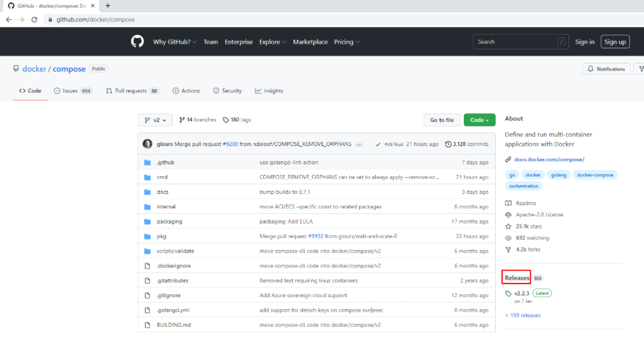
Task: Open the Apache-2.0 License link
Action: [534, 215]
